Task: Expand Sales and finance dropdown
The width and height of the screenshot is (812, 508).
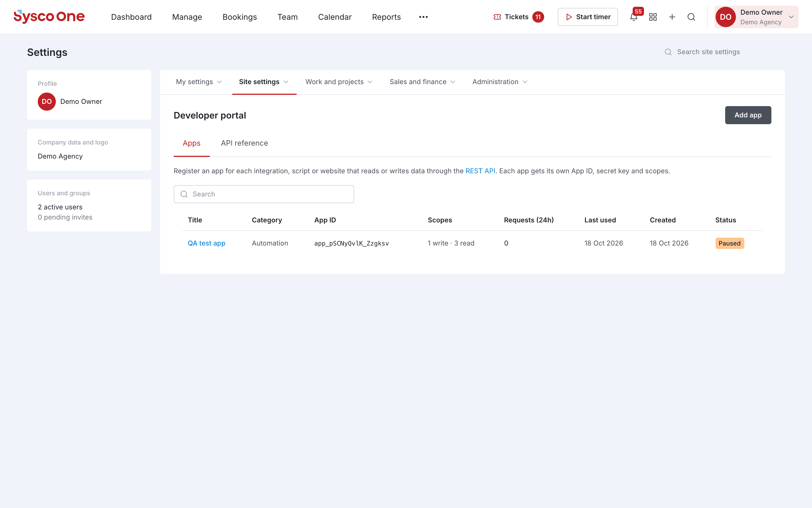Action: pyautogui.click(x=422, y=82)
